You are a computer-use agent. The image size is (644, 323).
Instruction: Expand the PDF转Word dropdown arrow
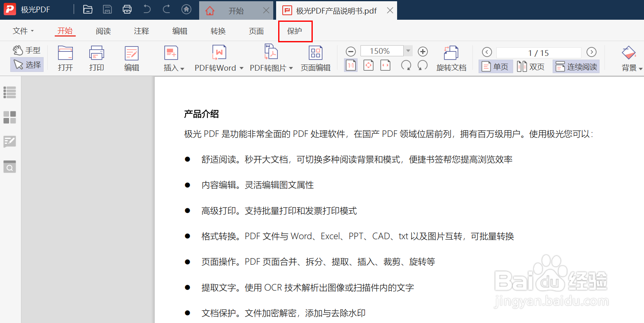242,68
